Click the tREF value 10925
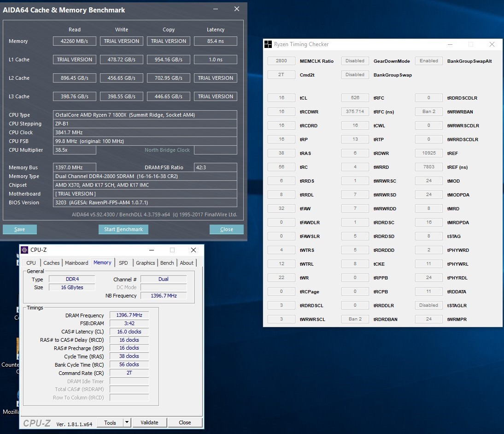Screen dimensions: 504x434 coord(429,153)
